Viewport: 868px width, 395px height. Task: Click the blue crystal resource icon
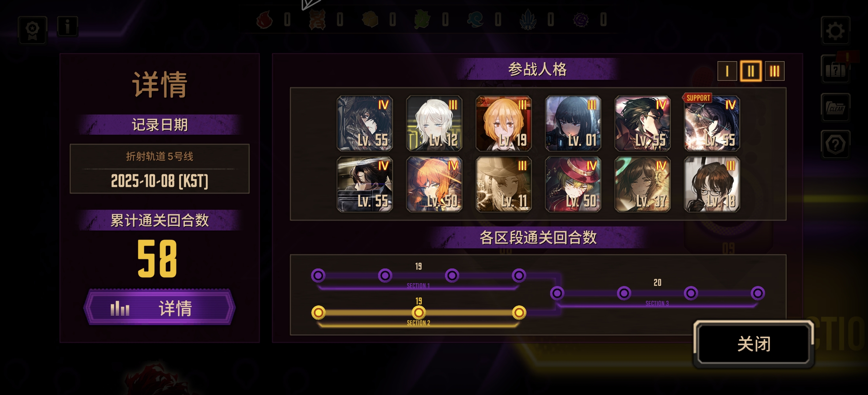pyautogui.click(x=528, y=19)
